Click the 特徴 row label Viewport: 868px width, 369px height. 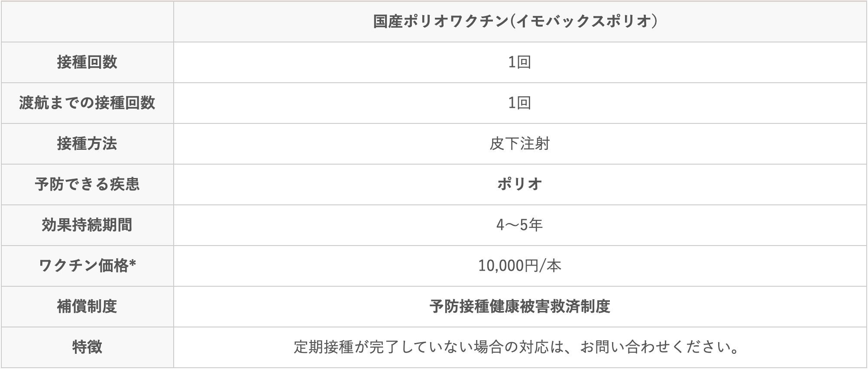click(87, 347)
